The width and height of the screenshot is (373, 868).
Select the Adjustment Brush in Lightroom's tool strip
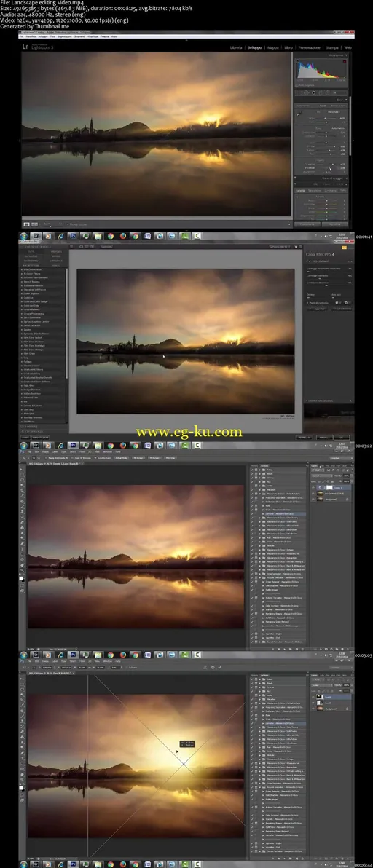pyautogui.click(x=335, y=93)
